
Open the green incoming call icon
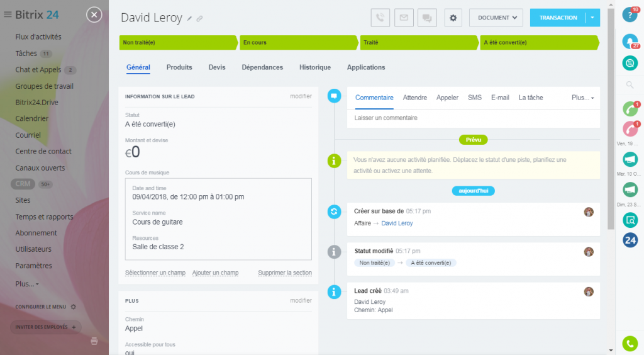[630, 108]
